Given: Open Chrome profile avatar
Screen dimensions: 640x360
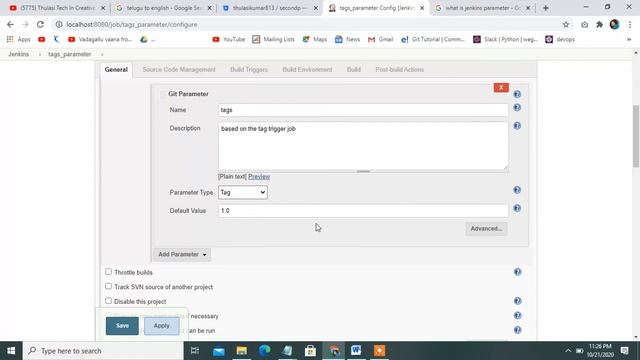Looking at the screenshot, I should pos(614,24).
